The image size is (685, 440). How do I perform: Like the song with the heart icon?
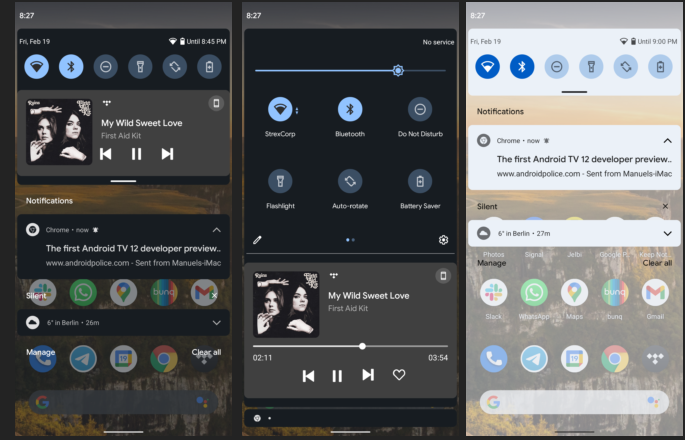point(399,375)
